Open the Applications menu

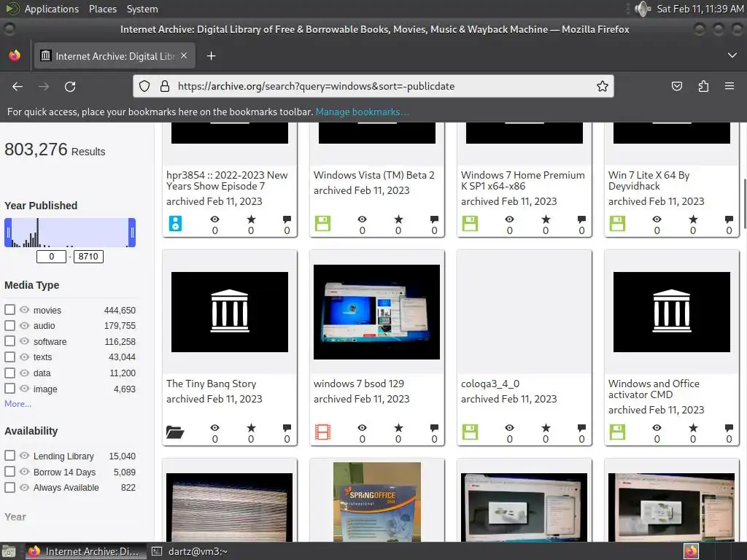click(52, 9)
